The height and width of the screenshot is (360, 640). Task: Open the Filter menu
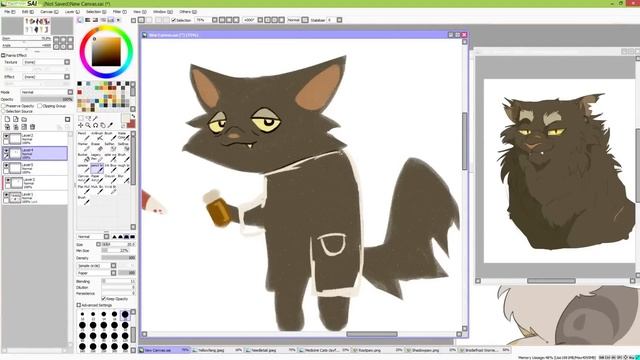coord(119,12)
